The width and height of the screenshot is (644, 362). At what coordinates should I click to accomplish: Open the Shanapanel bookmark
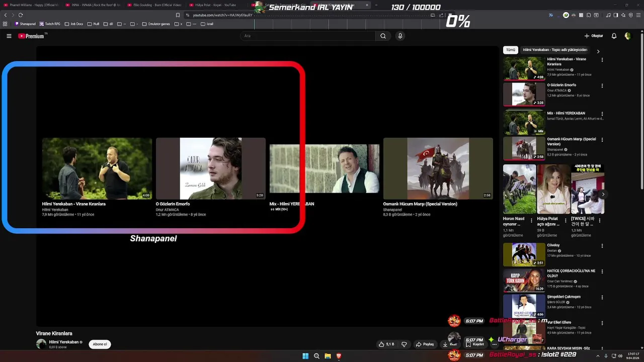pyautogui.click(x=26, y=24)
